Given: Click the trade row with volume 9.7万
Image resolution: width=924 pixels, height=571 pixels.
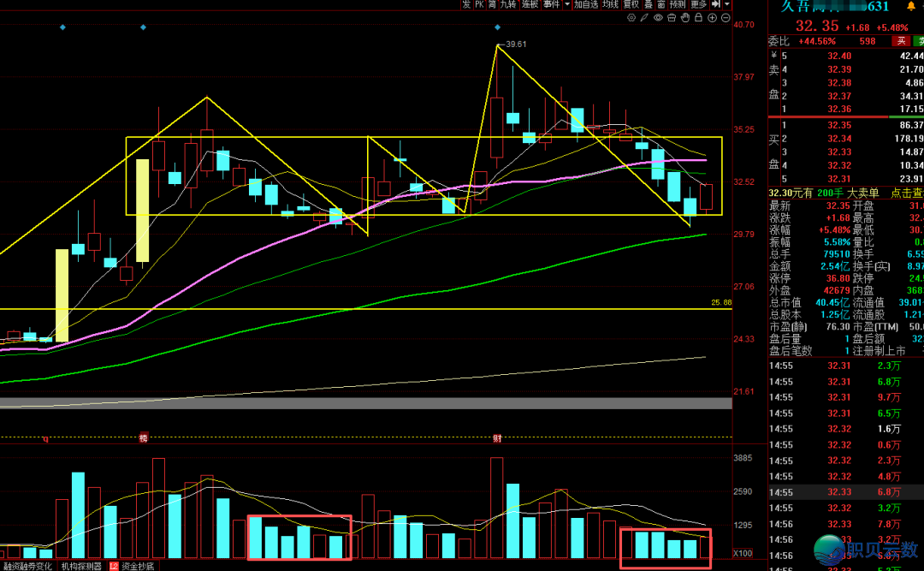Looking at the screenshot, I should click(846, 397).
